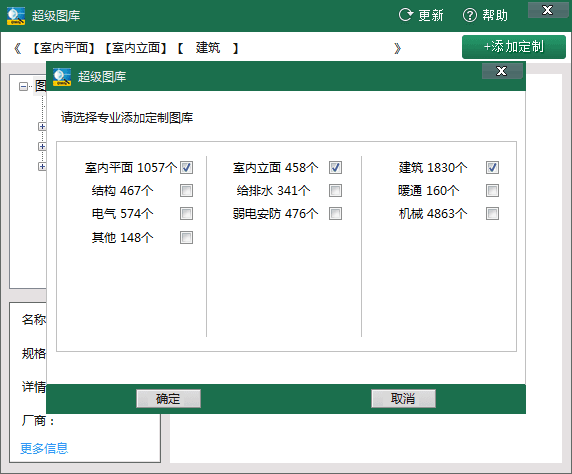
Task: Close the 添加定制 dialog with its X
Action: tap(502, 71)
